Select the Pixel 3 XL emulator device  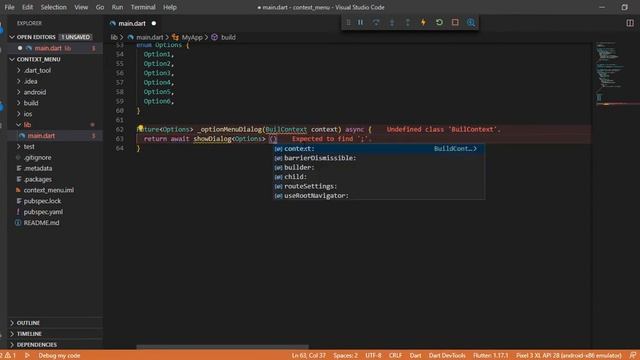(x=569, y=356)
